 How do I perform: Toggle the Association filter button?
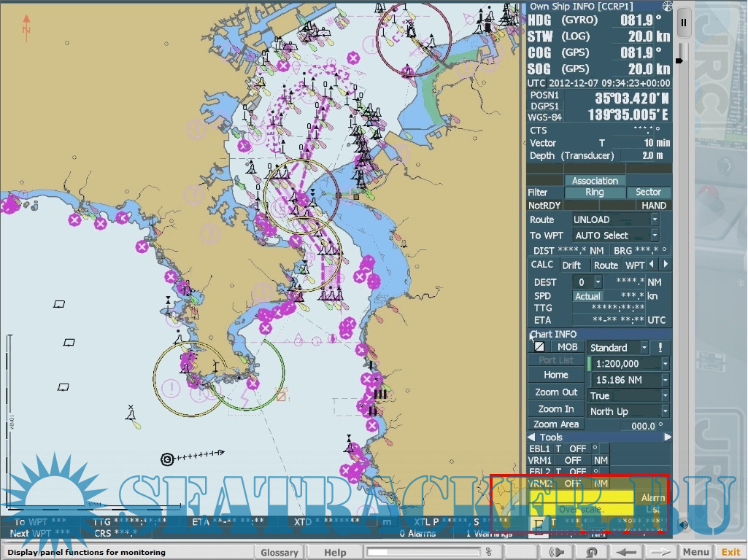pos(594,181)
